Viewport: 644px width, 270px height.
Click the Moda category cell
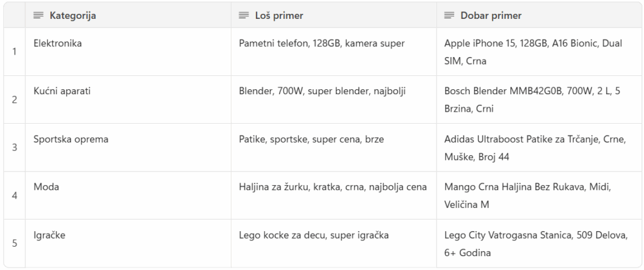(128, 195)
